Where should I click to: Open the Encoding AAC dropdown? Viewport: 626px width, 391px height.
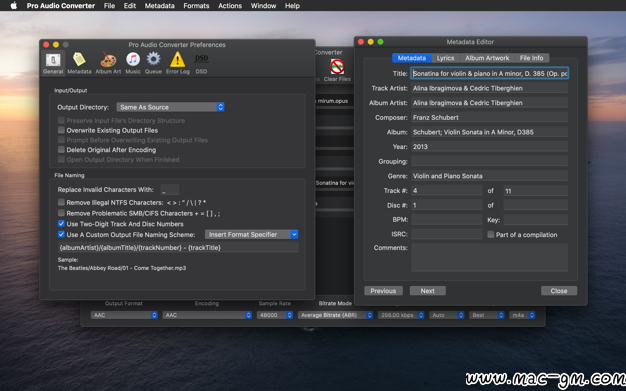[207, 315]
